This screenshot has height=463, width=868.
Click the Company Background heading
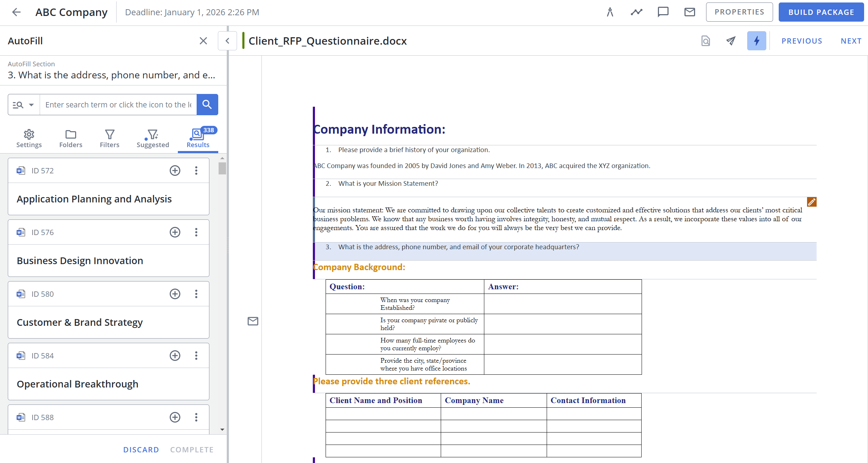click(359, 267)
